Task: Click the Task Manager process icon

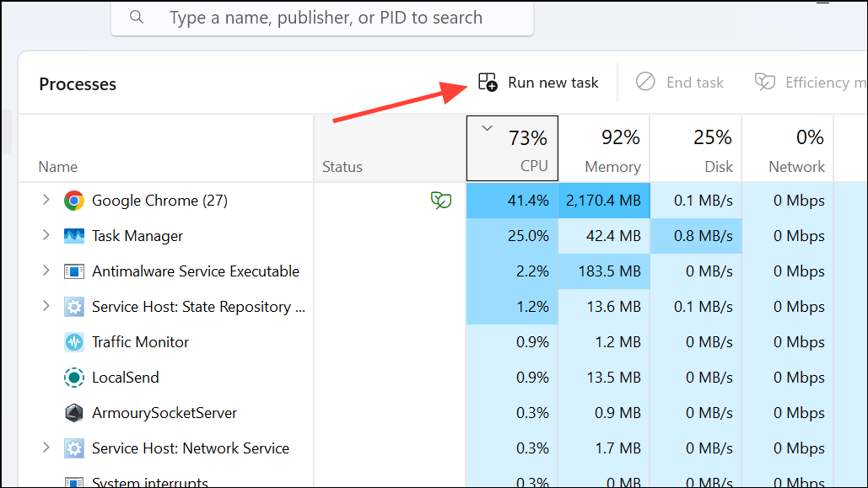Action: pyautogui.click(x=73, y=236)
